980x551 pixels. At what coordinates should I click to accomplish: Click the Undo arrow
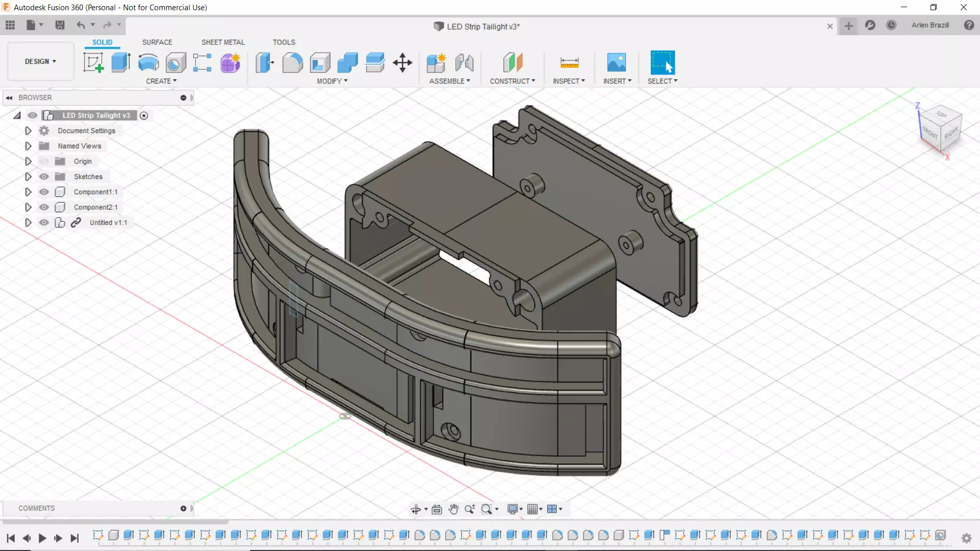coord(81,25)
